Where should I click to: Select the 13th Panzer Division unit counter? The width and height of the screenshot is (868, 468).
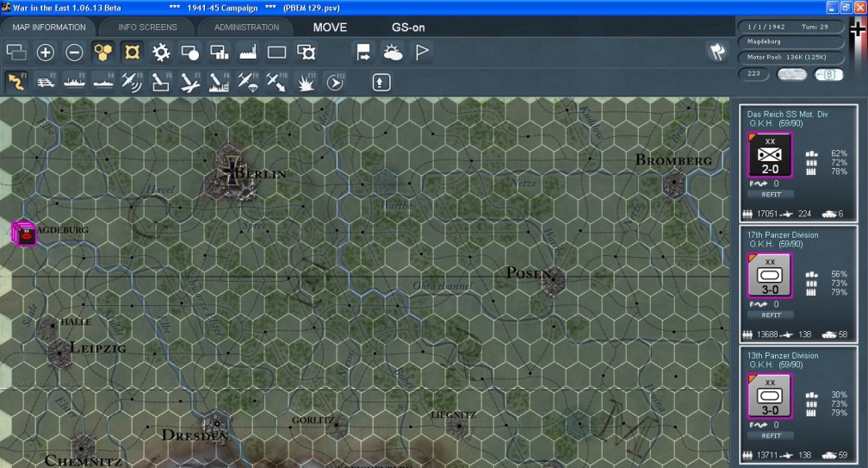(x=771, y=397)
